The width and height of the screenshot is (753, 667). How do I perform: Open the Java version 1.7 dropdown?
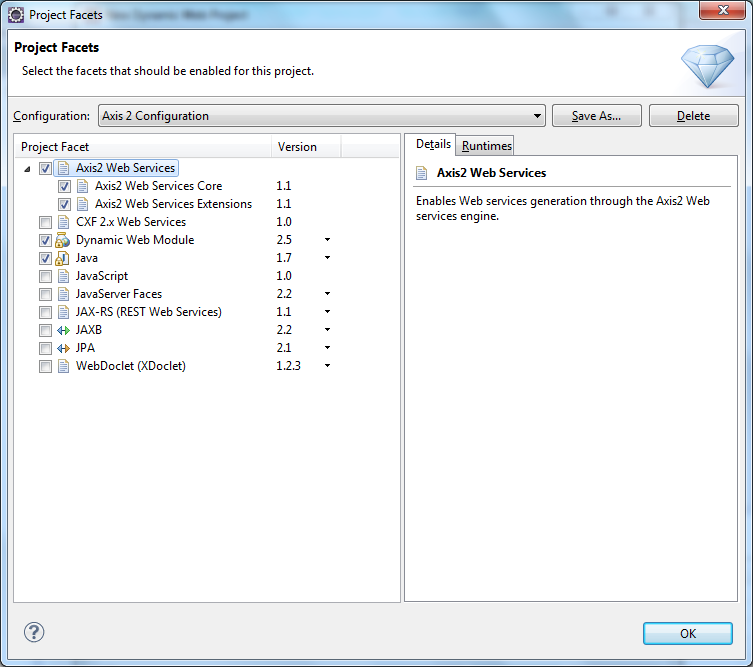[x=327, y=258]
